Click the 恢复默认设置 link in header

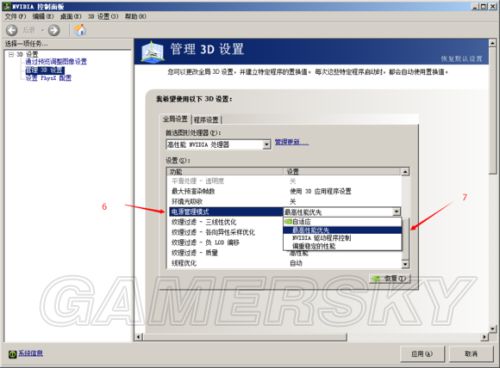click(462, 59)
